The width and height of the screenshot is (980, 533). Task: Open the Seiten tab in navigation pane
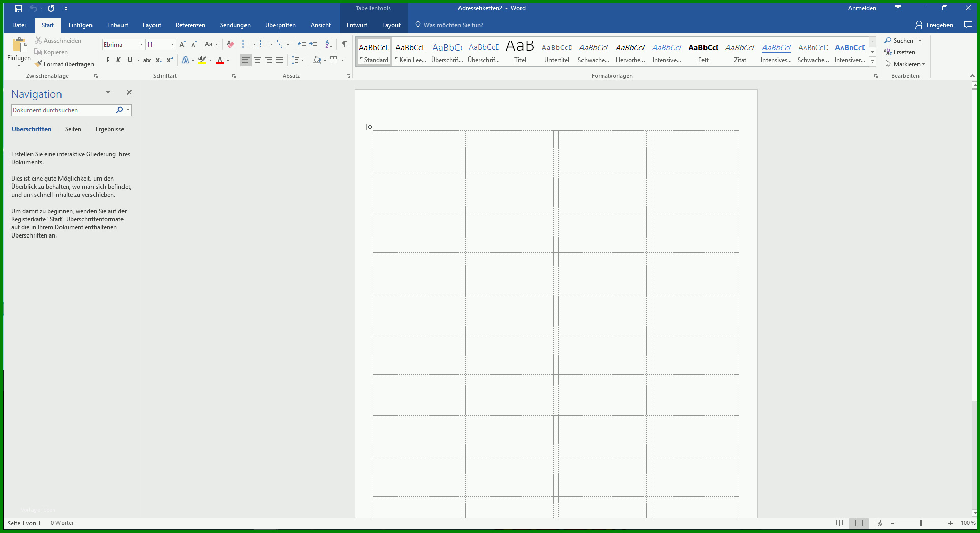click(x=73, y=129)
